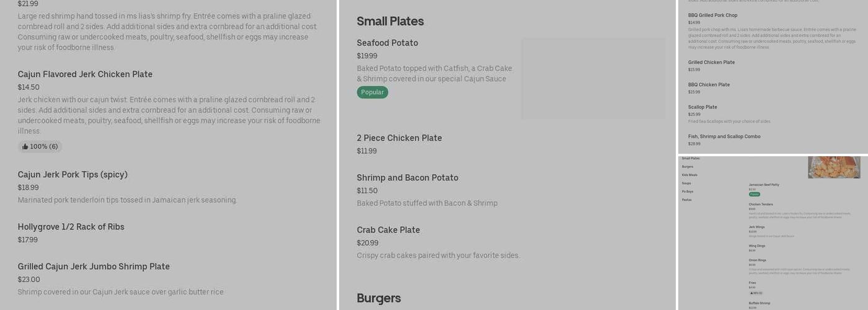Select Soups in the category sidebar

[x=686, y=184]
